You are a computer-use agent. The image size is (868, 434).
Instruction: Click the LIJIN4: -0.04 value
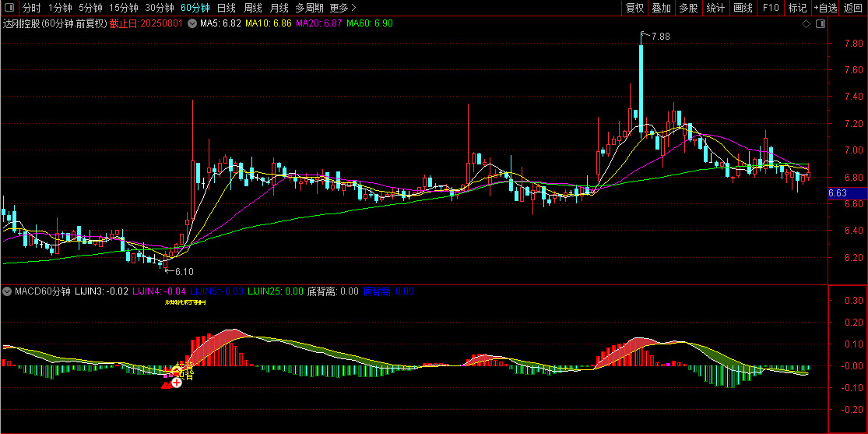click(x=159, y=291)
